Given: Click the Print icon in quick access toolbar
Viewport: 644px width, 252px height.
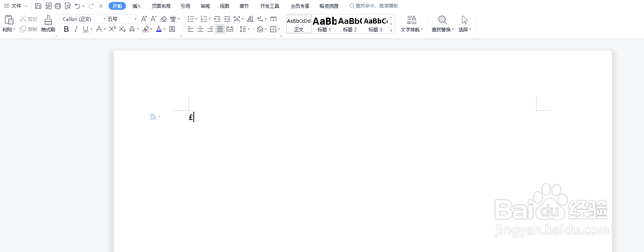Looking at the screenshot, I should click(58, 6).
